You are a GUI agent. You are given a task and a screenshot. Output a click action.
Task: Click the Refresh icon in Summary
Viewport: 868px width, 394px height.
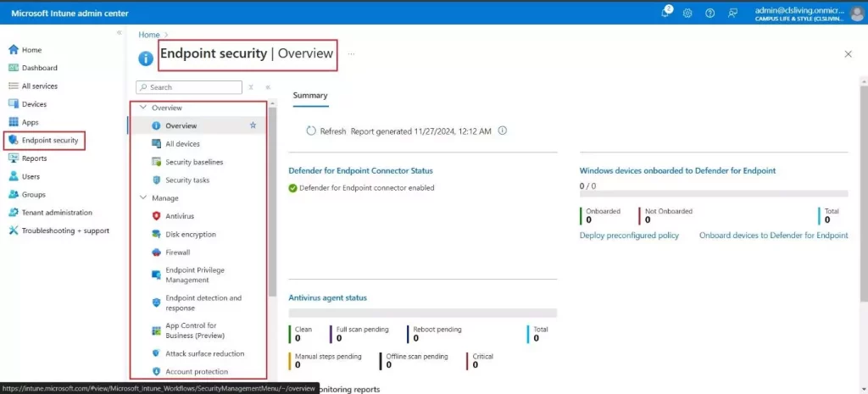tap(312, 131)
